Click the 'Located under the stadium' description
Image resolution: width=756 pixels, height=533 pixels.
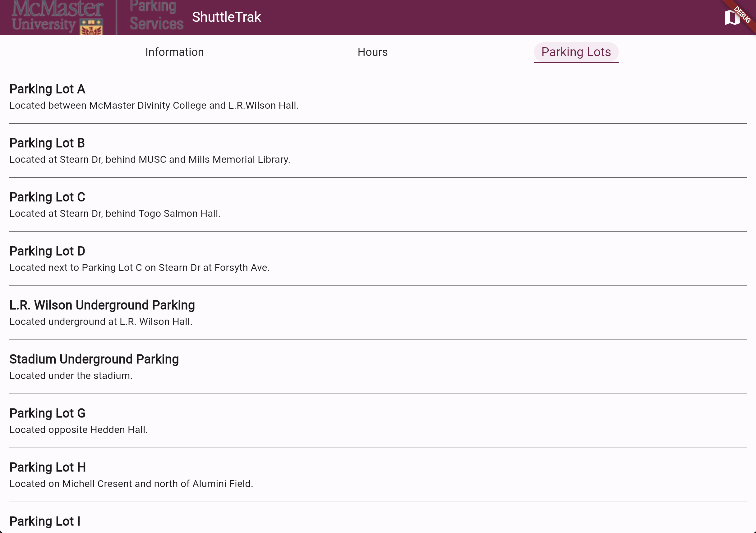pos(71,376)
